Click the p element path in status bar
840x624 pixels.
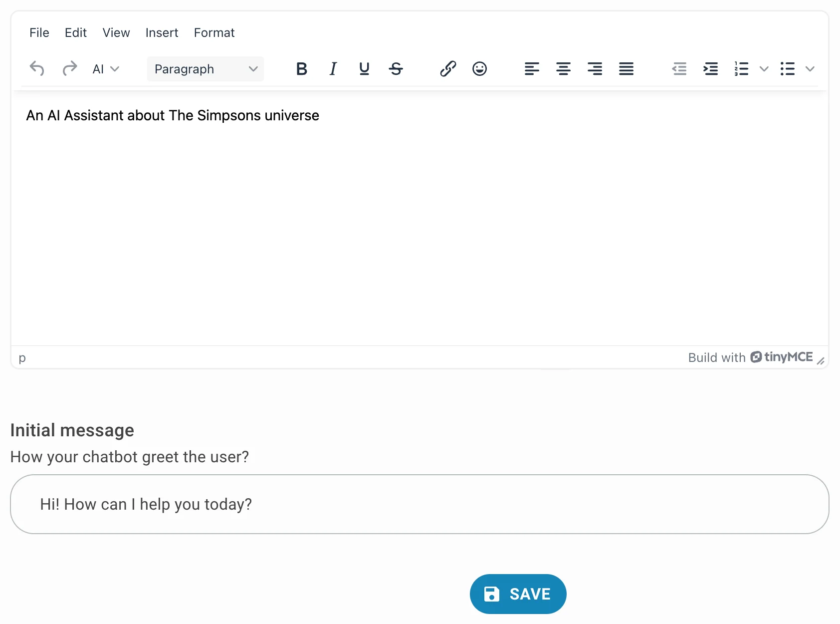click(x=22, y=358)
